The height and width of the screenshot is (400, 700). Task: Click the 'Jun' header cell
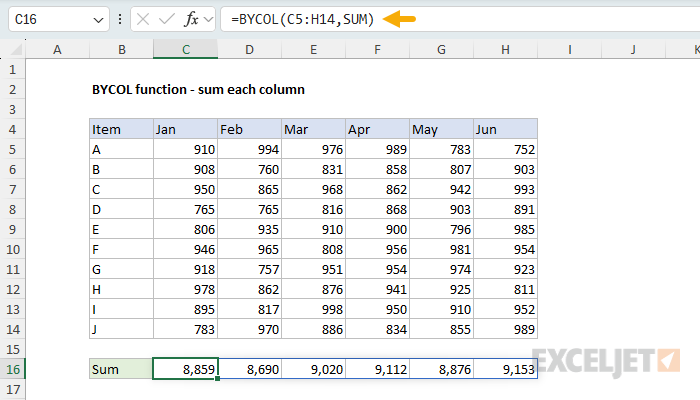tap(505, 129)
